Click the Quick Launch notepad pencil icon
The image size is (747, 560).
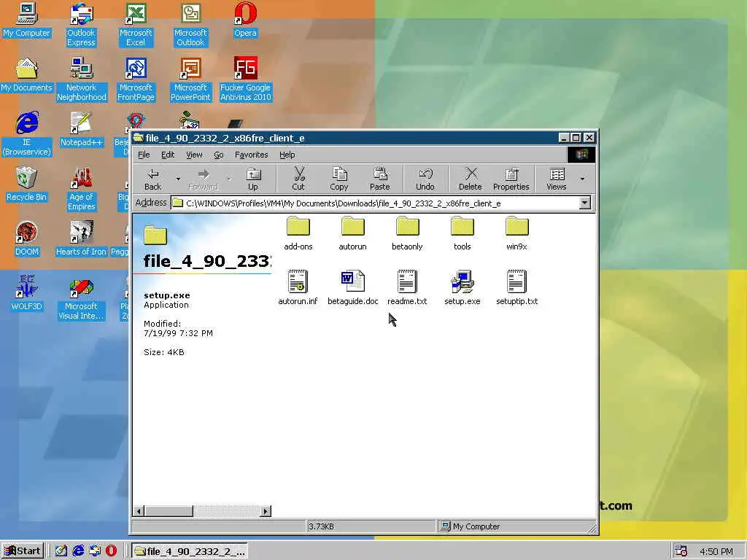pos(61,551)
